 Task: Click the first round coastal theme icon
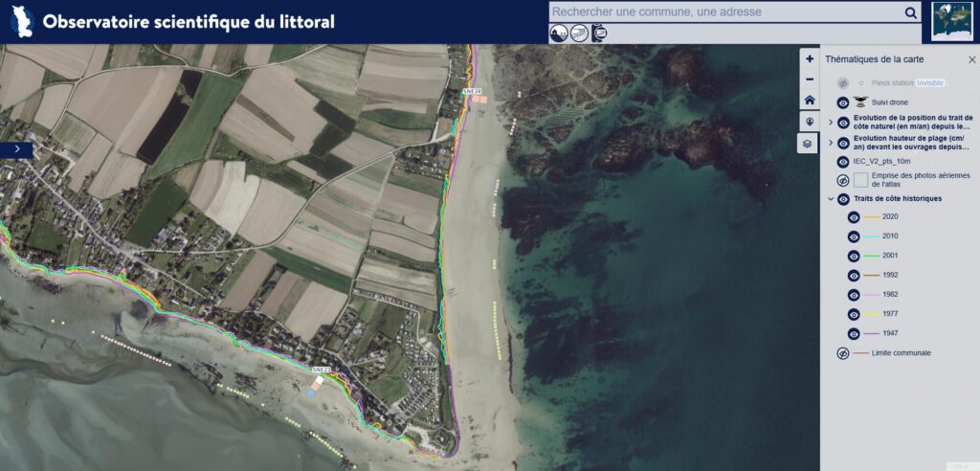558,34
